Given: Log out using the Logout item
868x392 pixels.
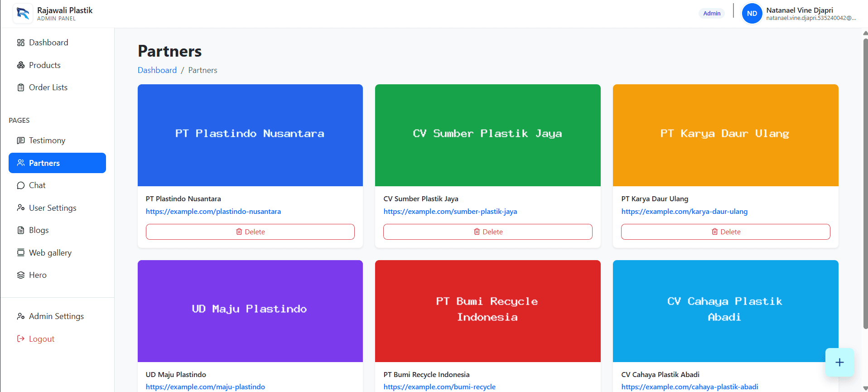Looking at the screenshot, I should pos(57,339).
